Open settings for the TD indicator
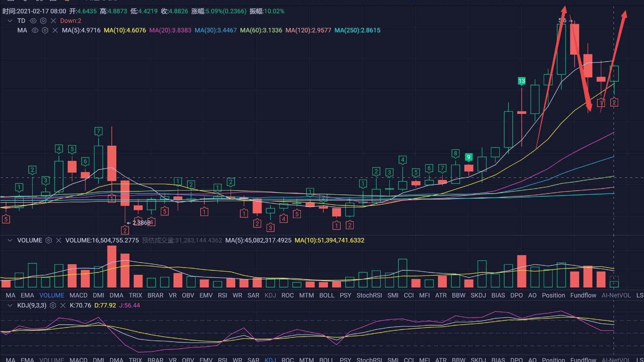Screen dimensions: 644x362 pyautogui.click(x=43, y=21)
